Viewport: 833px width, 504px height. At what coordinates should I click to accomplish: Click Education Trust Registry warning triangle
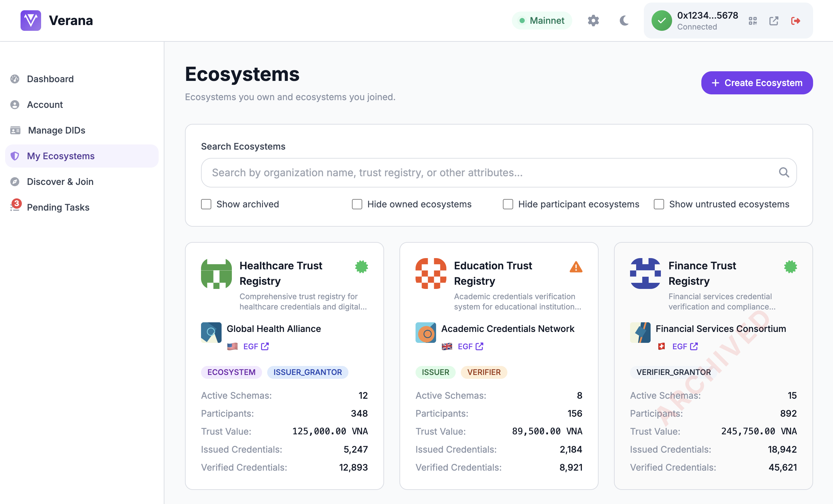point(576,267)
